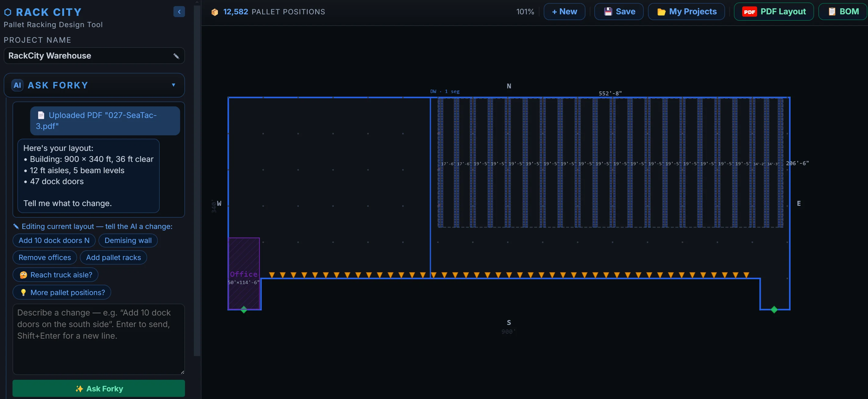Export the PDF Layout
The height and width of the screenshot is (399, 868).
point(774,12)
